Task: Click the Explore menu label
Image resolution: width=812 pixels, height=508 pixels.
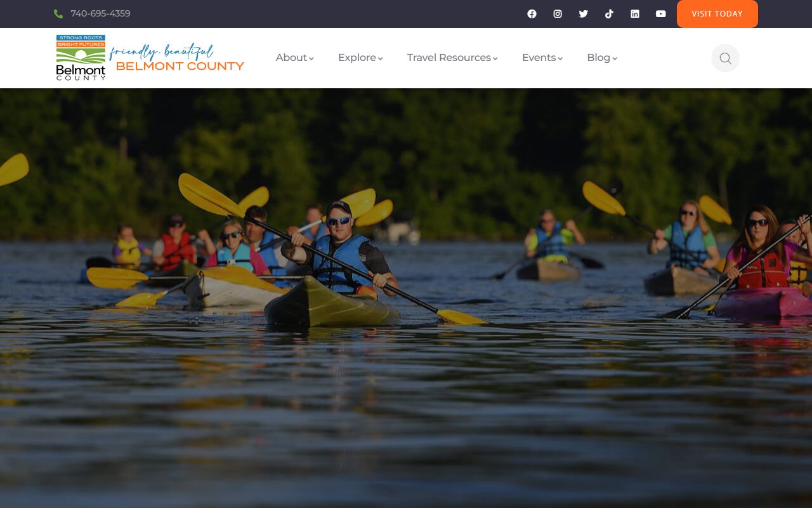Action: (357, 58)
